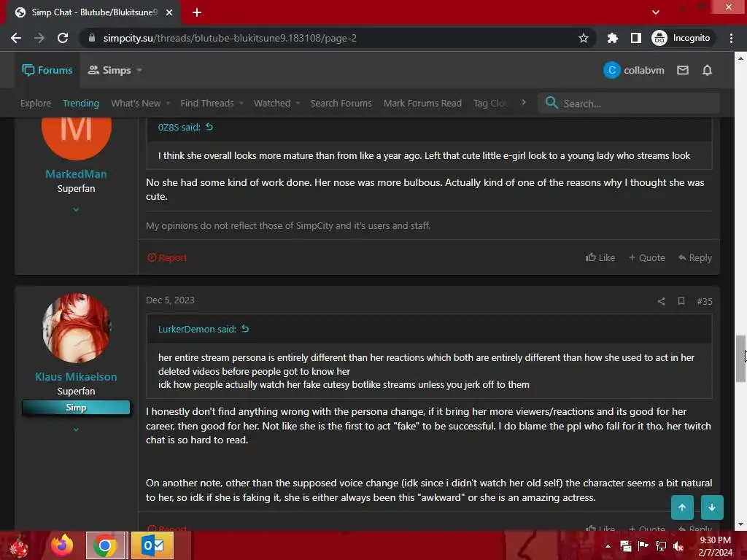The height and width of the screenshot is (560, 747).
Task: Reload the current page
Action: coord(63,38)
